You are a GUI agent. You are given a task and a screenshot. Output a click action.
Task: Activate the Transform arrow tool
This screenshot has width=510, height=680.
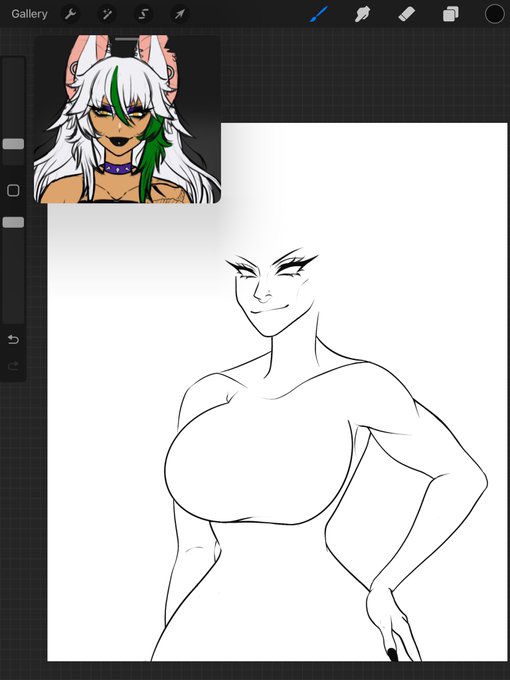pos(180,14)
